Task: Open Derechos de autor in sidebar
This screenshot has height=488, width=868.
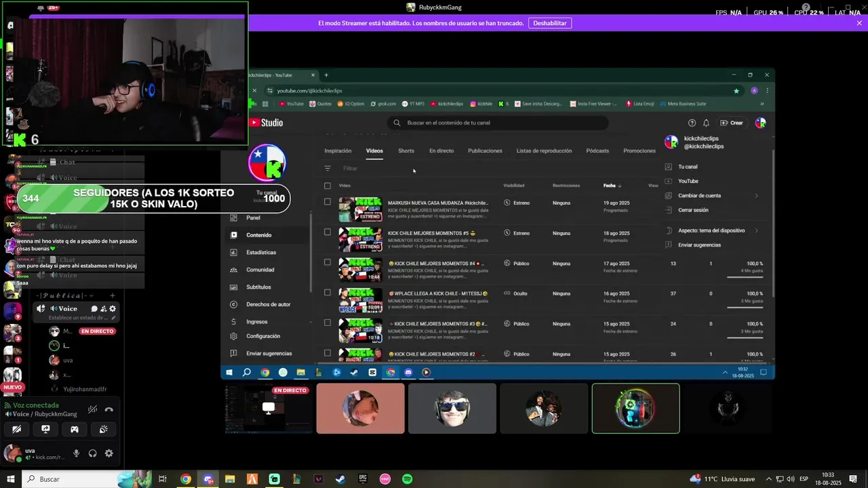Action: click(x=269, y=304)
